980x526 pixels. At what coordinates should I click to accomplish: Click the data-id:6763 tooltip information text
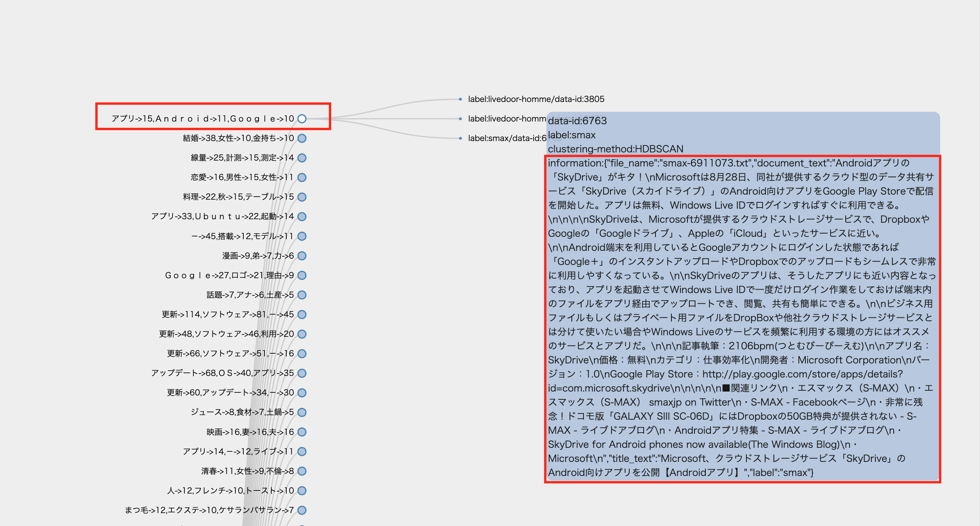(x=742, y=317)
